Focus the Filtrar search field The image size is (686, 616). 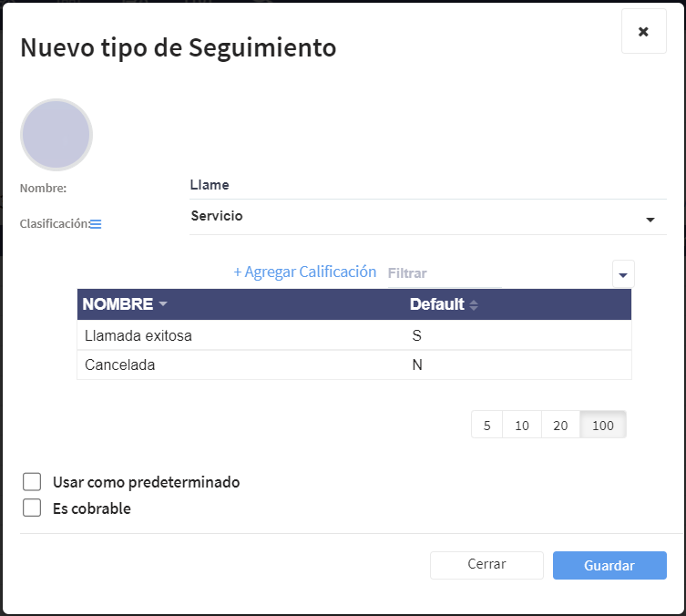444,272
